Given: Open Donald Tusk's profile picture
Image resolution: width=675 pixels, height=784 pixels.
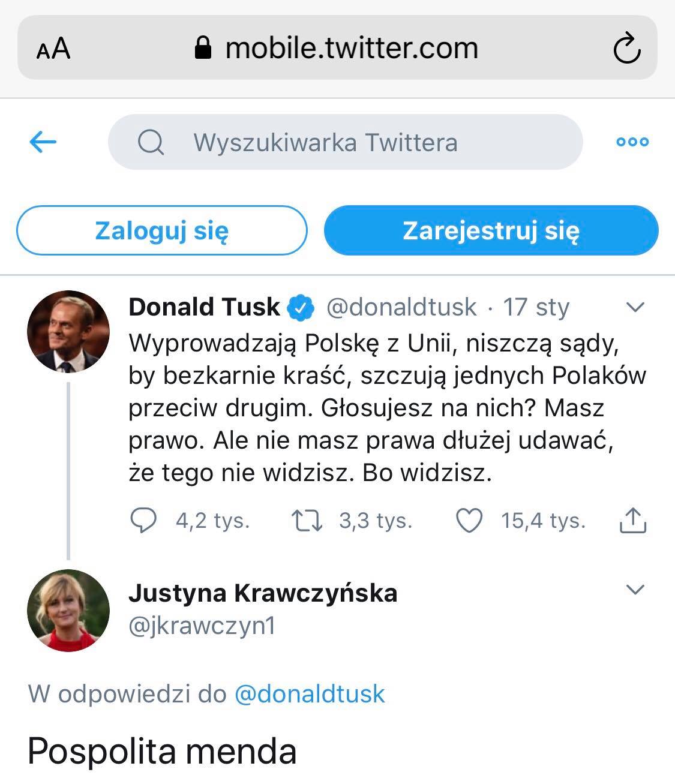Looking at the screenshot, I should (68, 332).
